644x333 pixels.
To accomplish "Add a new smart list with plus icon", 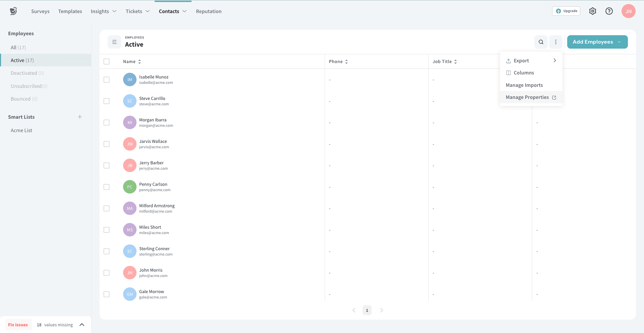I will point(80,117).
